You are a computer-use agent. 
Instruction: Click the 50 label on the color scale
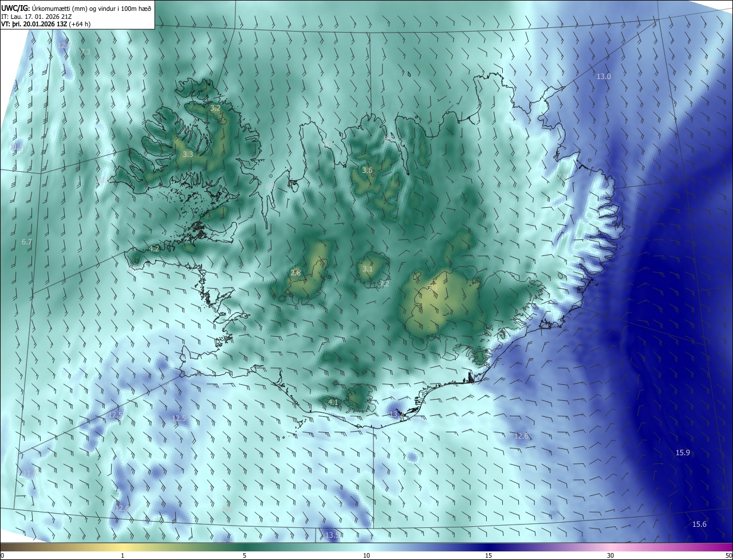[x=728, y=555]
